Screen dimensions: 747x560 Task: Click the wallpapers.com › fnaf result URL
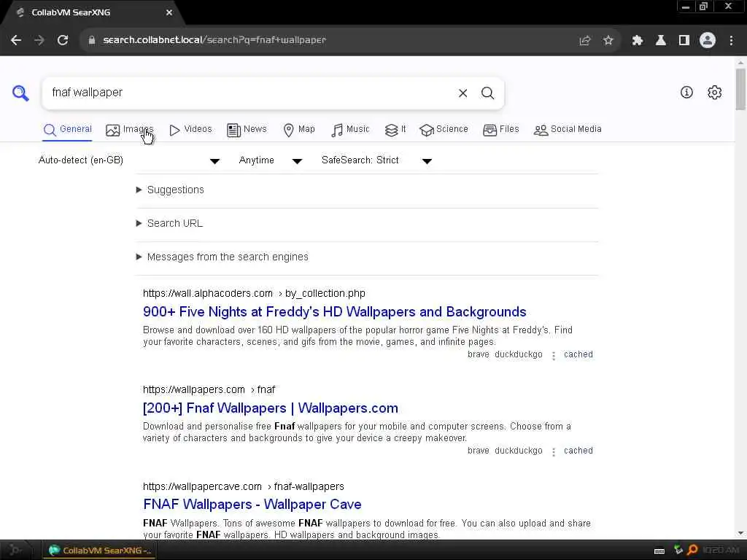209,389
